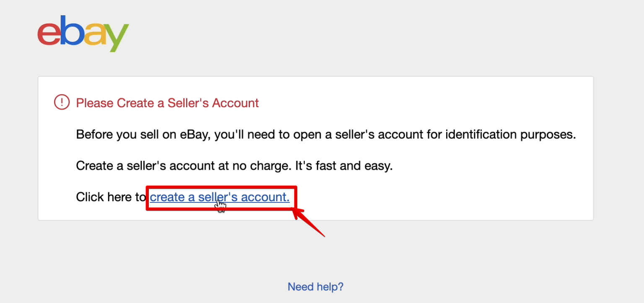Click the red letter e in the logo
The width and height of the screenshot is (644, 303).
49,33
